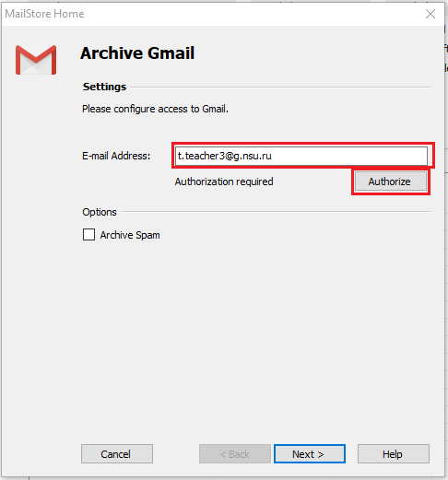Image resolution: width=448 pixels, height=480 pixels.
Task: Click the Authorization required status text
Action: pos(224,181)
